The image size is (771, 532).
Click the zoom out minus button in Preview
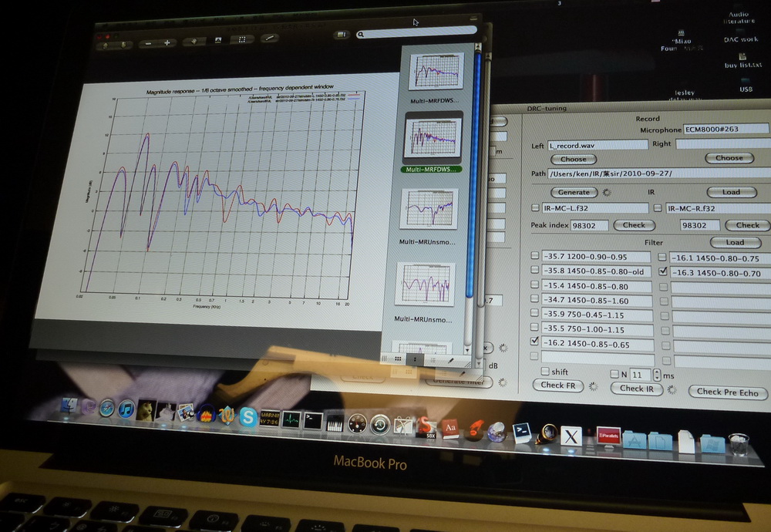(x=148, y=42)
